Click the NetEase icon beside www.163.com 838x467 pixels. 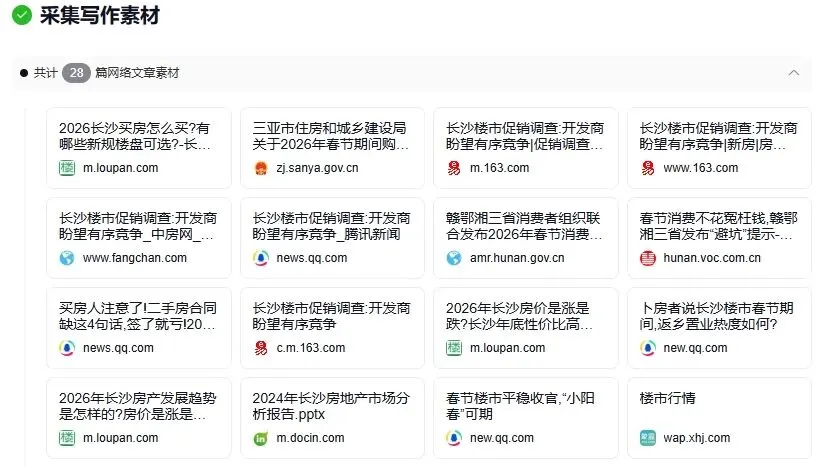tap(648, 168)
